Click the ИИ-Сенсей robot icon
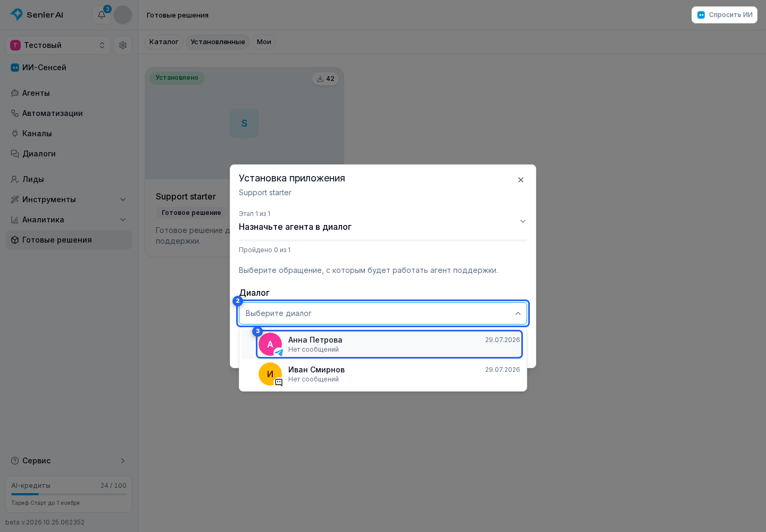766x532 pixels. (15, 68)
